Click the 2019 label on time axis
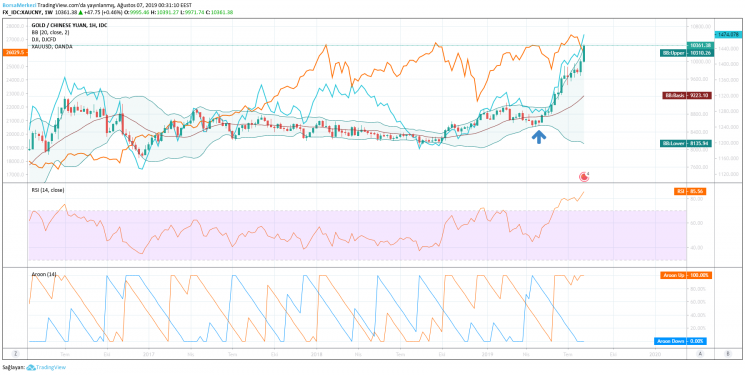Image resolution: width=745 pixels, height=375 pixels. click(487, 354)
